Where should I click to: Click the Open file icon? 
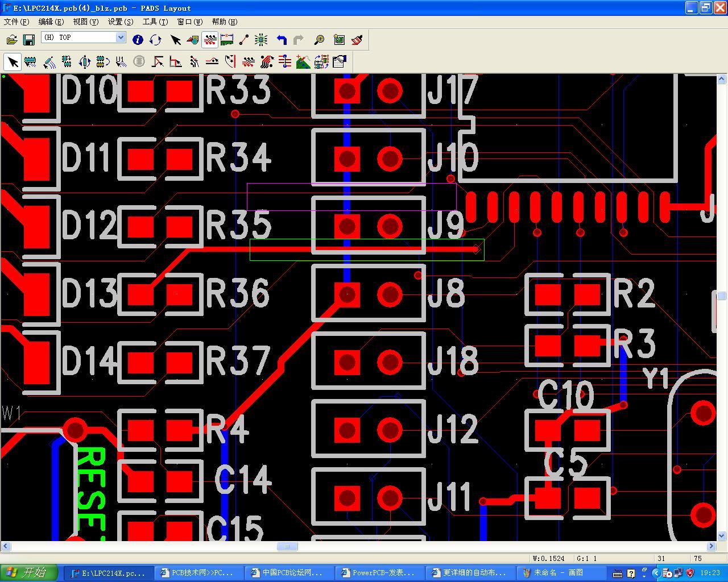(x=11, y=40)
